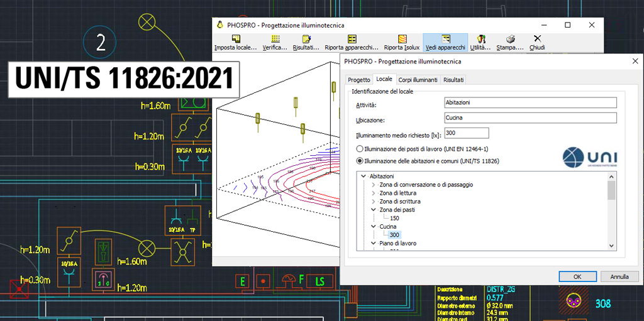The image size is (644, 321).
Task: Open the Imposta locale toolbar tool
Action: tap(236, 43)
